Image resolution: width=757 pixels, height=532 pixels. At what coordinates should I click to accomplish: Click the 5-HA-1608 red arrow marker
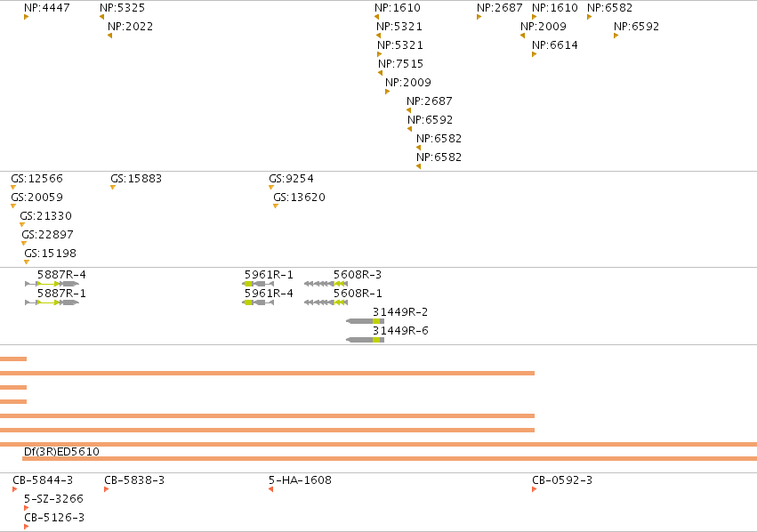pyautogui.click(x=270, y=489)
